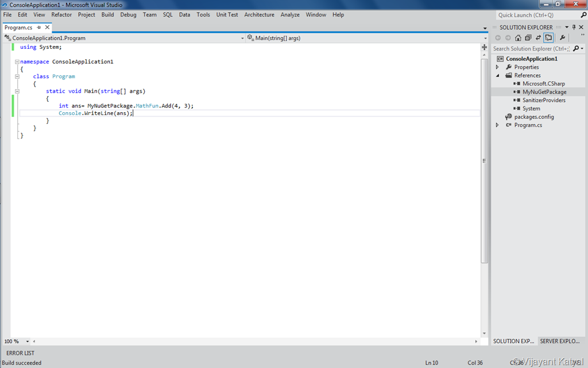
Task: Click the Quick Launch search icon
Action: coord(583,15)
